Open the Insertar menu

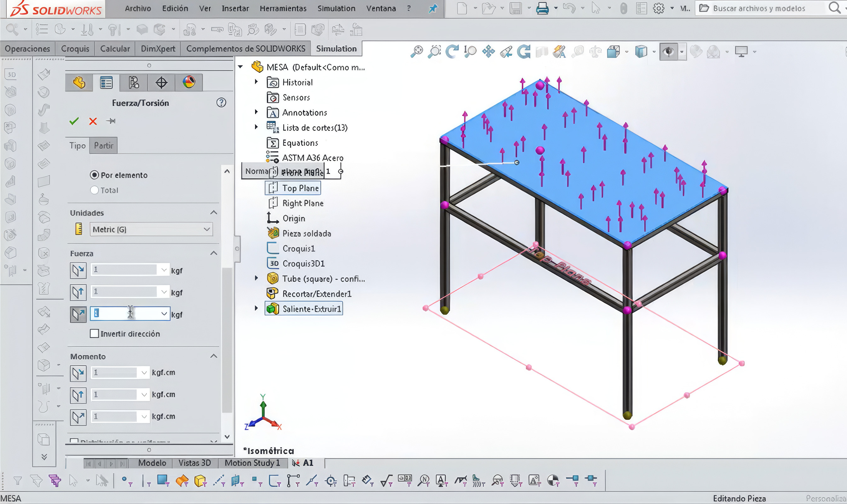coord(235,8)
